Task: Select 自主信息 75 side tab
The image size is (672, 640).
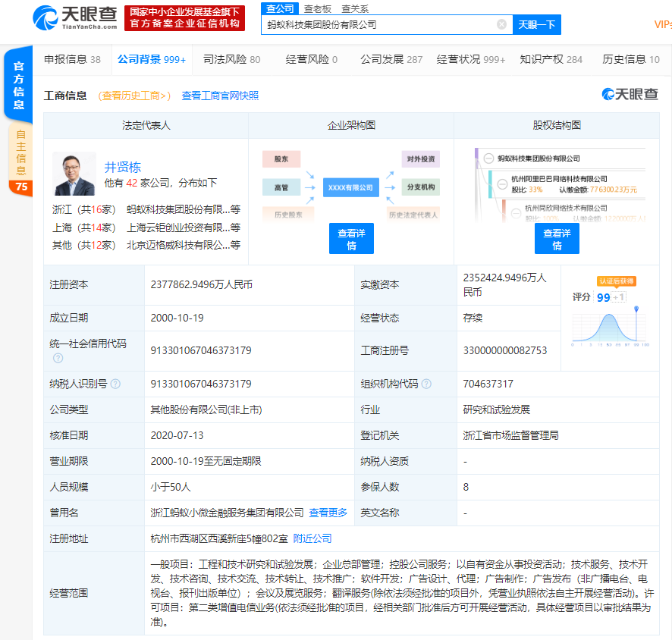Action: pos(20,160)
